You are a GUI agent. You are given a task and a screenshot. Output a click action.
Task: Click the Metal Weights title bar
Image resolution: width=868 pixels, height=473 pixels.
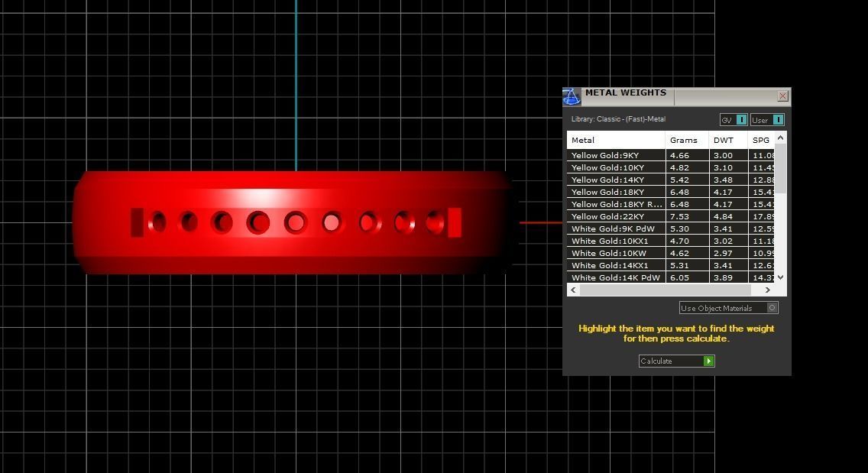(676, 96)
